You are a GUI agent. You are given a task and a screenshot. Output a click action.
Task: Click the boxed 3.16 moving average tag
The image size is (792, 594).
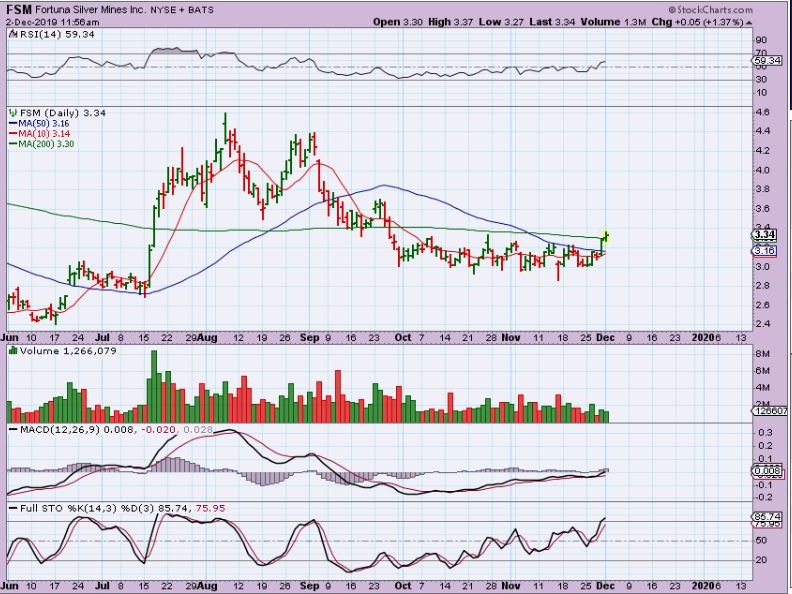coord(764,251)
